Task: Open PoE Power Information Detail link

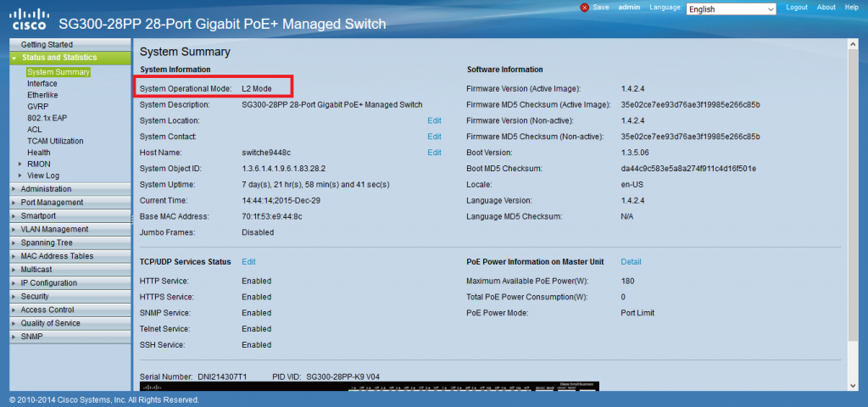Action: point(631,261)
